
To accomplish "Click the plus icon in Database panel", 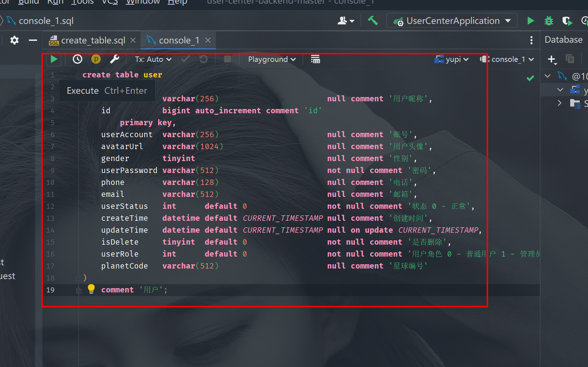I will pos(551,59).
